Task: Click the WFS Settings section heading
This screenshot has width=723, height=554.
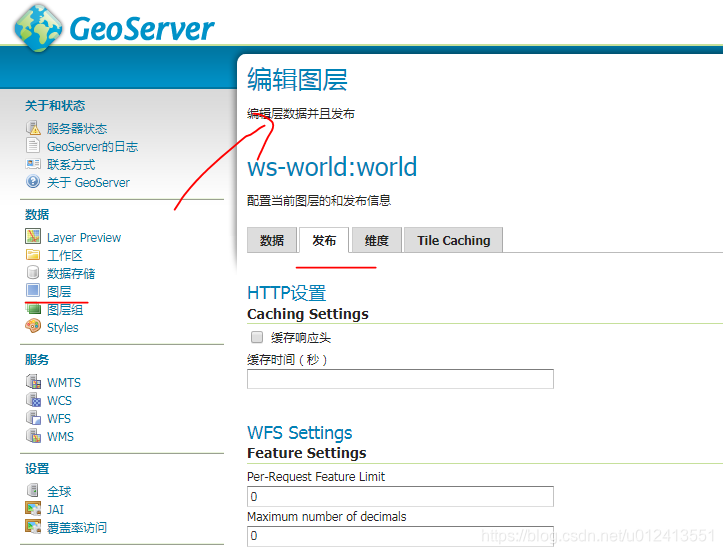Action: click(x=300, y=433)
